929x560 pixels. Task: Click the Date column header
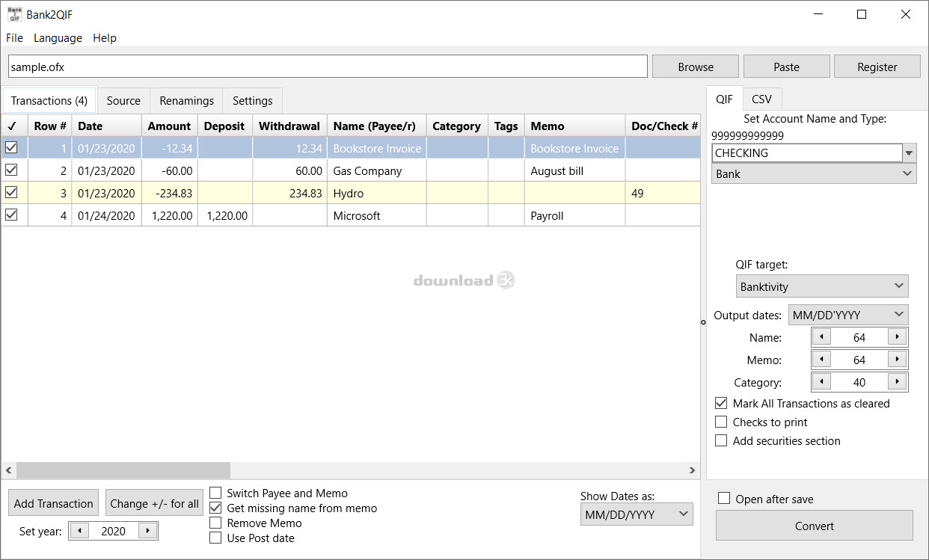point(106,126)
